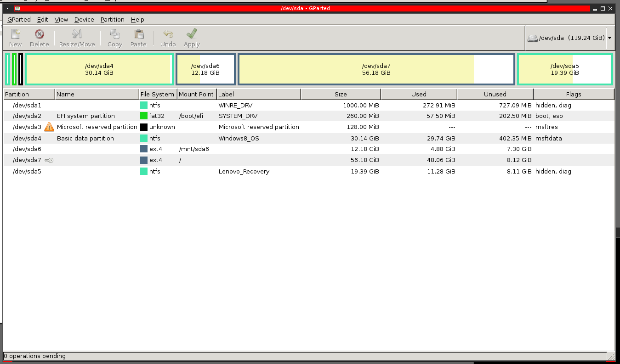Click the /mnt/sda6 mount point cell
Image resolution: width=620 pixels, height=364 pixels.
pyautogui.click(x=194, y=149)
